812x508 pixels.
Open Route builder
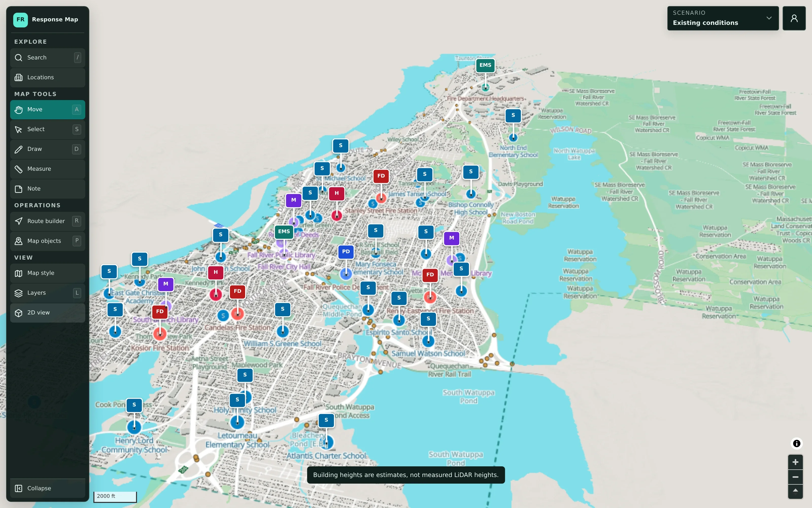coord(47,221)
